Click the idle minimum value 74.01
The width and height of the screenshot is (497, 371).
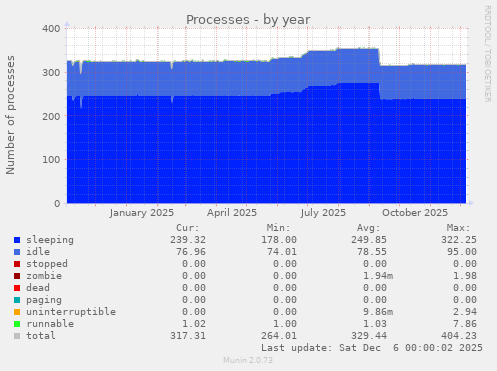282,252
